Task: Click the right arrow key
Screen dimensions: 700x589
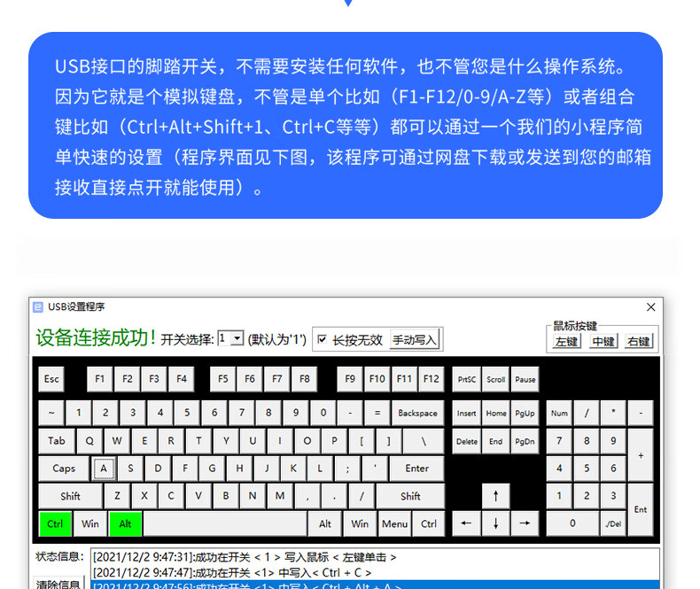Action: tap(524, 523)
